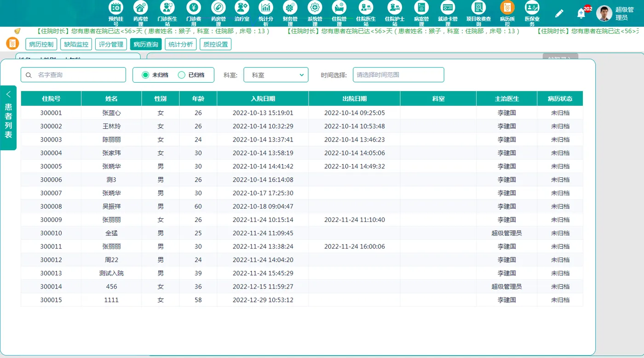Switch to the 评分管理 tab
Viewport: 644px width, 358px height.
[111, 44]
